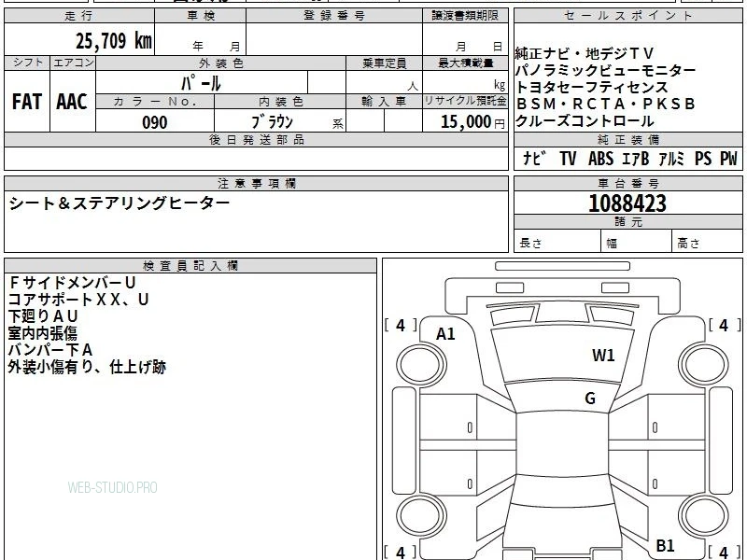
Task: Select the コアサポートXX、U inspector note
Action: point(78,300)
